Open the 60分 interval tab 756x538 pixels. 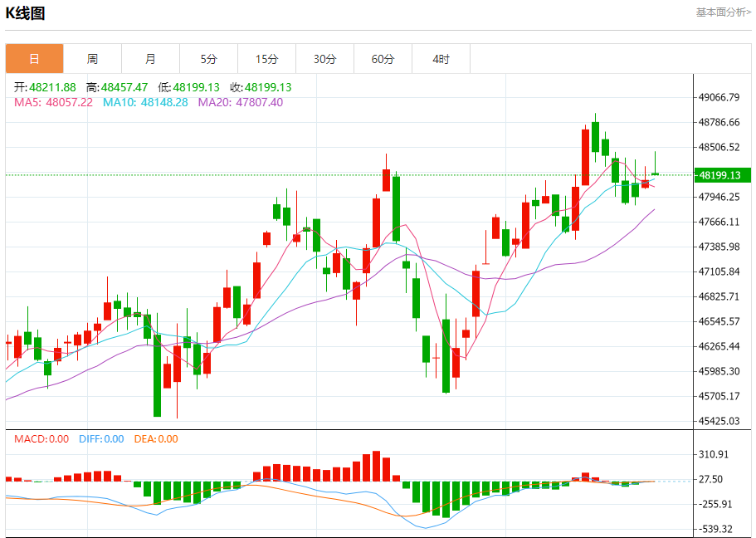(383, 59)
